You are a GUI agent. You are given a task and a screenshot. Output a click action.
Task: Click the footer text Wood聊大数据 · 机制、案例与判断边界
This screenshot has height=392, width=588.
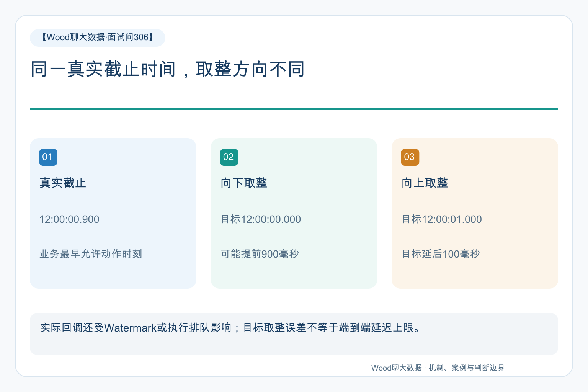point(438,368)
